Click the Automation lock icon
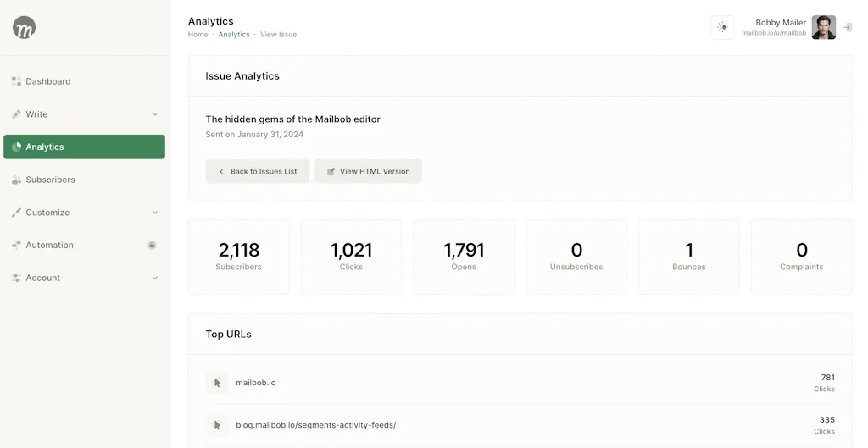 (x=152, y=246)
